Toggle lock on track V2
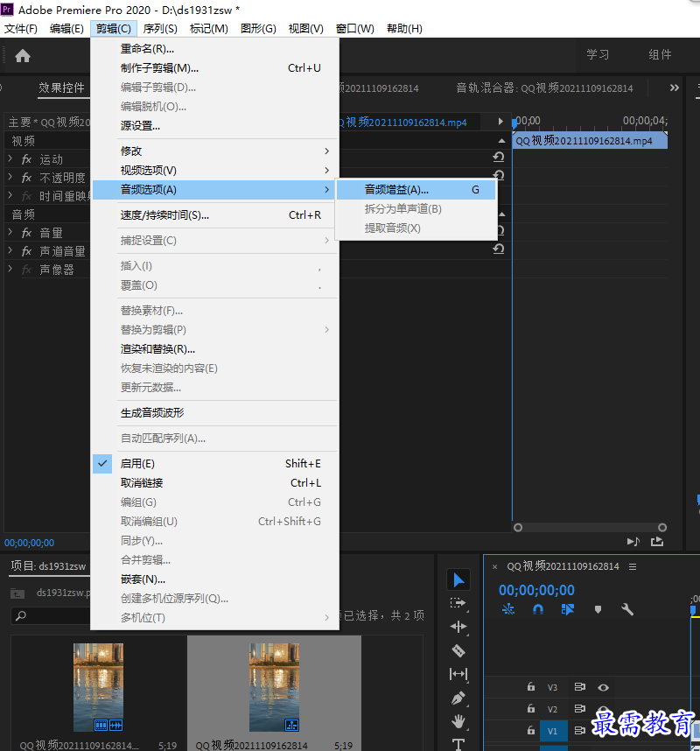The image size is (700, 751). (531, 708)
